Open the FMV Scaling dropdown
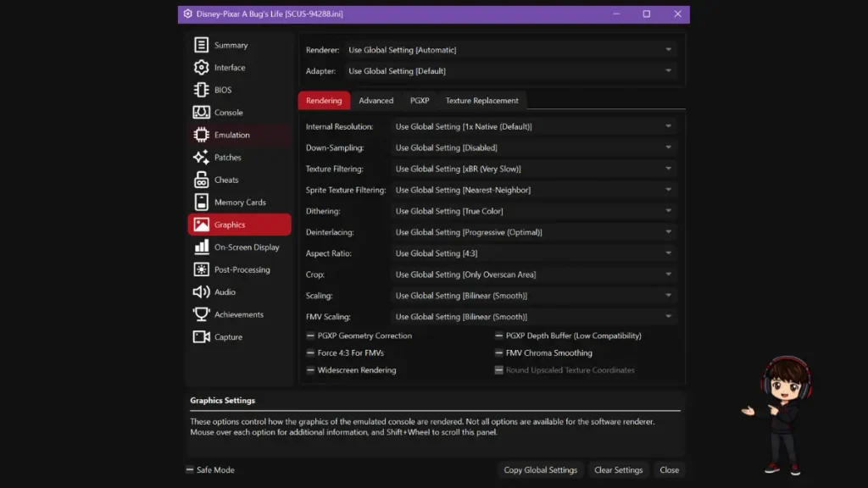 click(x=533, y=317)
